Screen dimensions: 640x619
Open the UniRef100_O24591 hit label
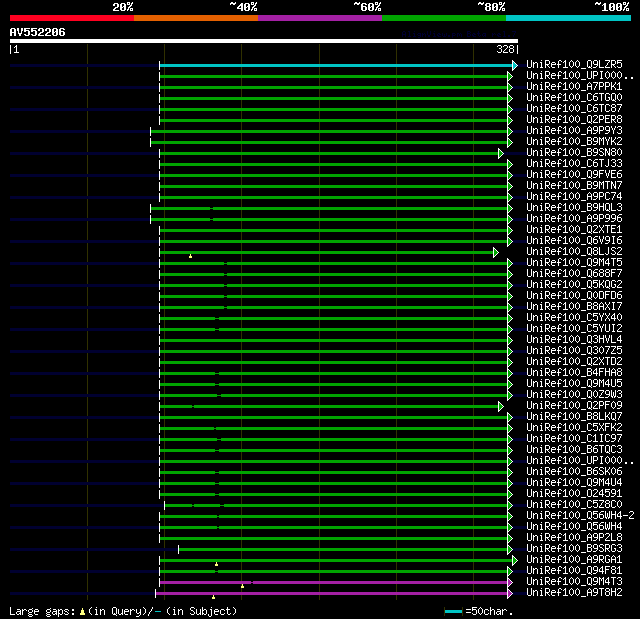[574, 494]
